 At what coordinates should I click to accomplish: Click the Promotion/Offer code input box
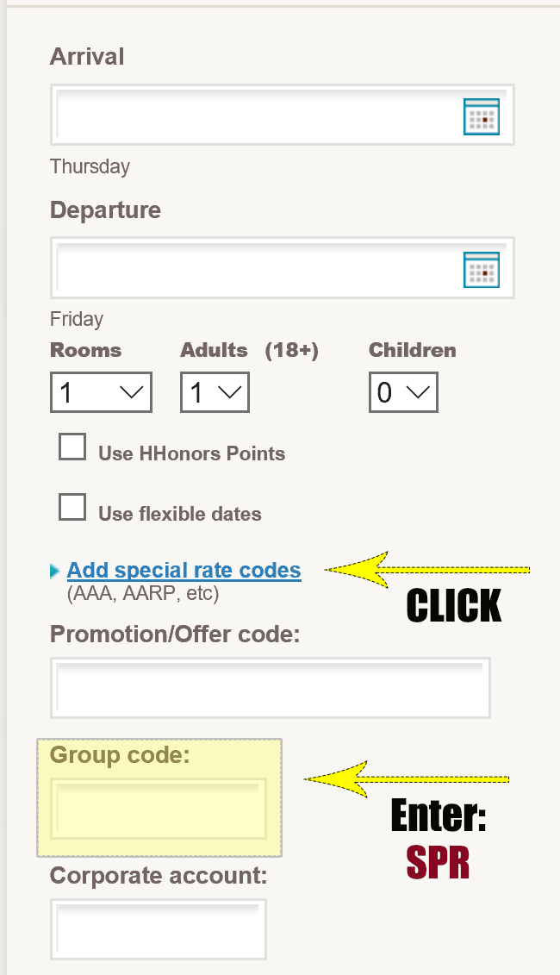coord(270,688)
